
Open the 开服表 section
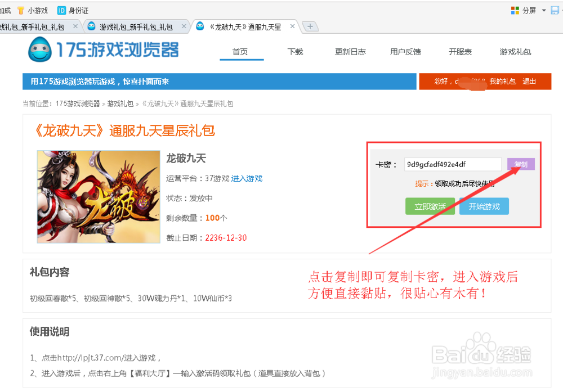(460, 51)
